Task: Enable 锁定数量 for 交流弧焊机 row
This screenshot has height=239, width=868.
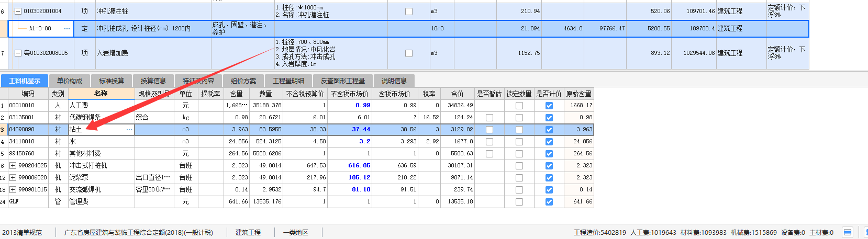Action: (x=519, y=190)
